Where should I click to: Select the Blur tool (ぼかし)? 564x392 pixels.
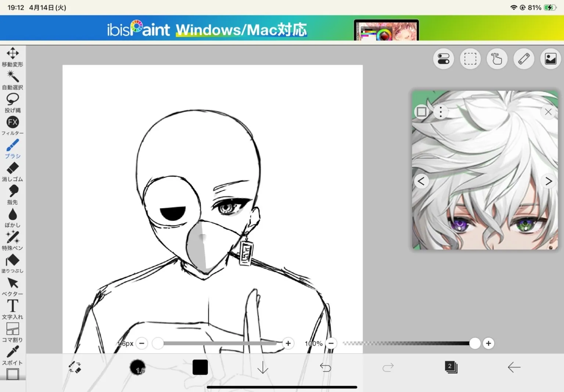click(12, 217)
